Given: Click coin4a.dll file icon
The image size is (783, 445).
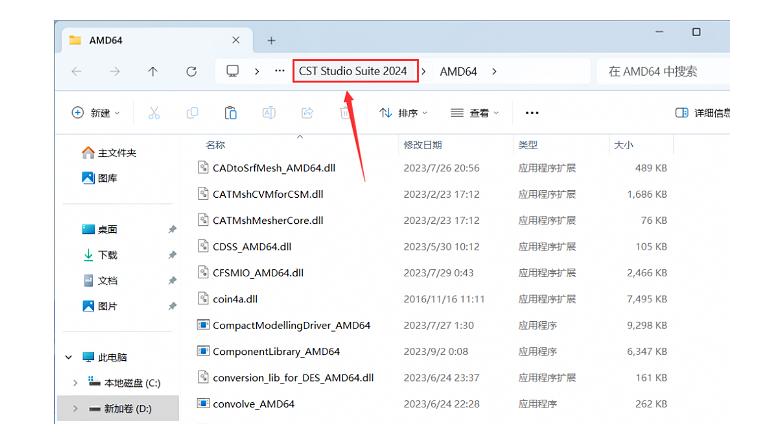Looking at the screenshot, I should pos(203,299).
